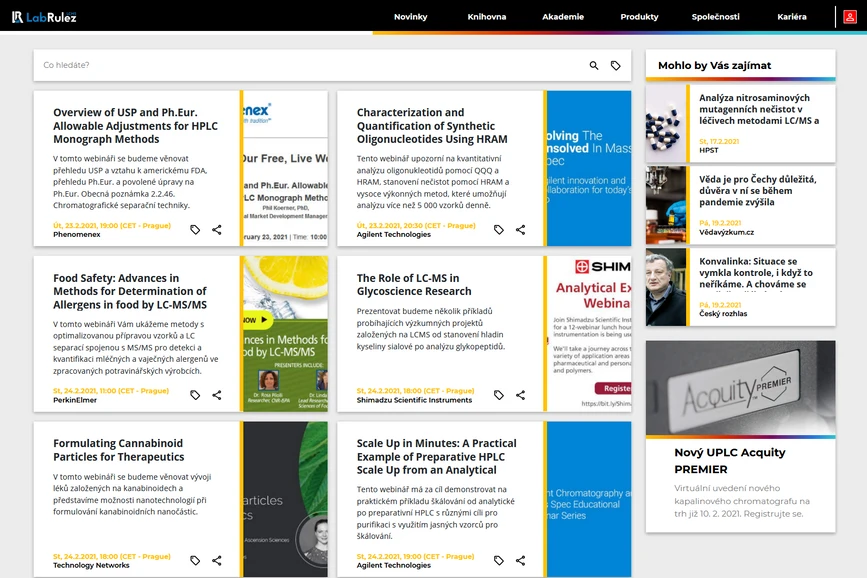The image size is (867, 578).
Task: Share the Food Safety allergens webinar
Action: tap(217, 395)
